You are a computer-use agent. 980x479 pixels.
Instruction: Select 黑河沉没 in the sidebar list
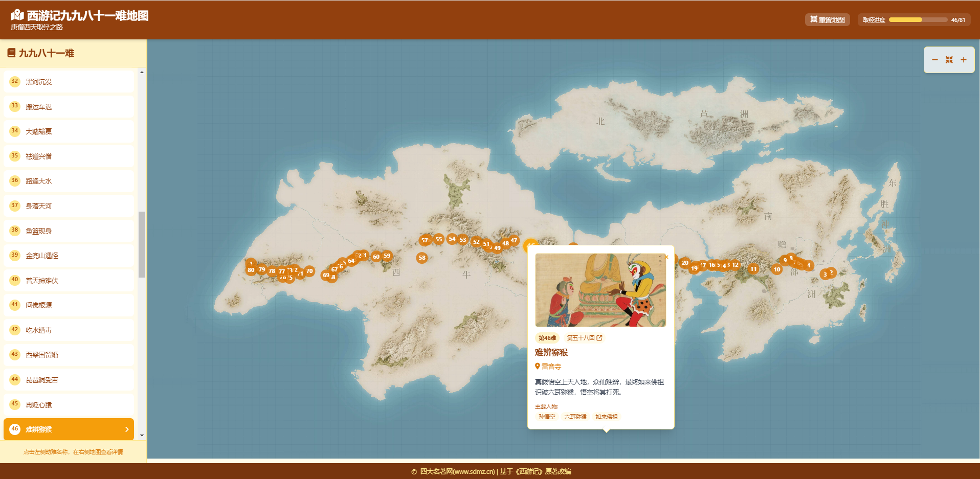69,82
